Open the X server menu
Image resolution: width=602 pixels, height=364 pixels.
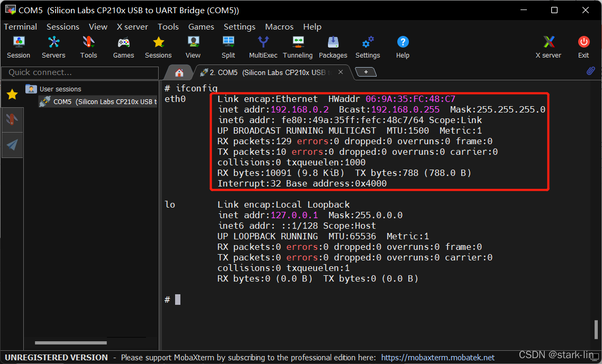[x=132, y=27]
